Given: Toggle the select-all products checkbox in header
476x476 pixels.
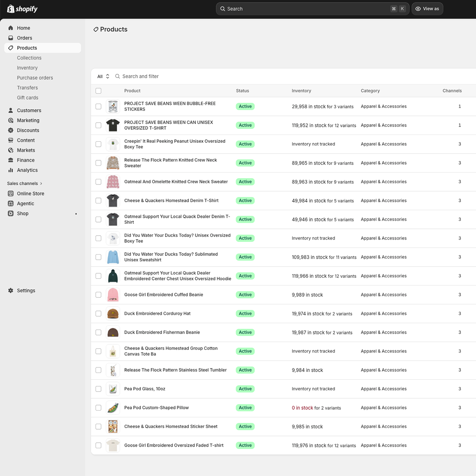Looking at the screenshot, I should pyautogui.click(x=98, y=91).
